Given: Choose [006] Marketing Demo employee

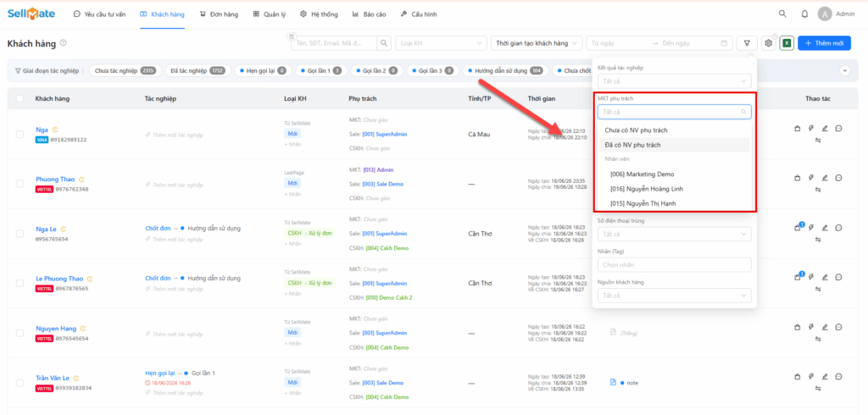Looking at the screenshot, I should click(x=674, y=174).
